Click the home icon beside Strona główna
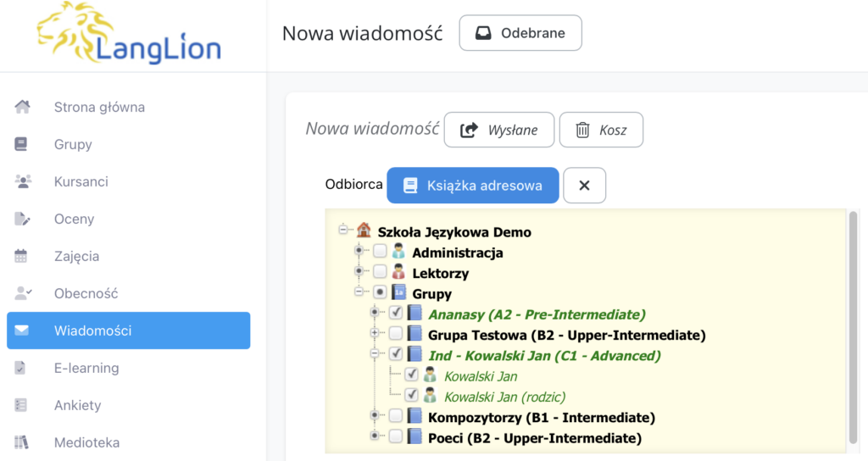868x461 pixels. coord(22,107)
